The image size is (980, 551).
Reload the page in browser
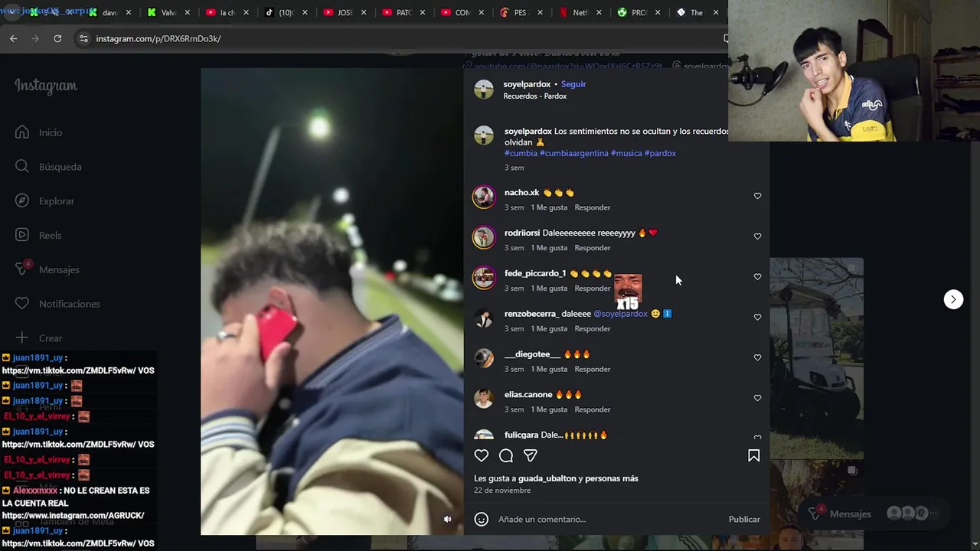[57, 38]
